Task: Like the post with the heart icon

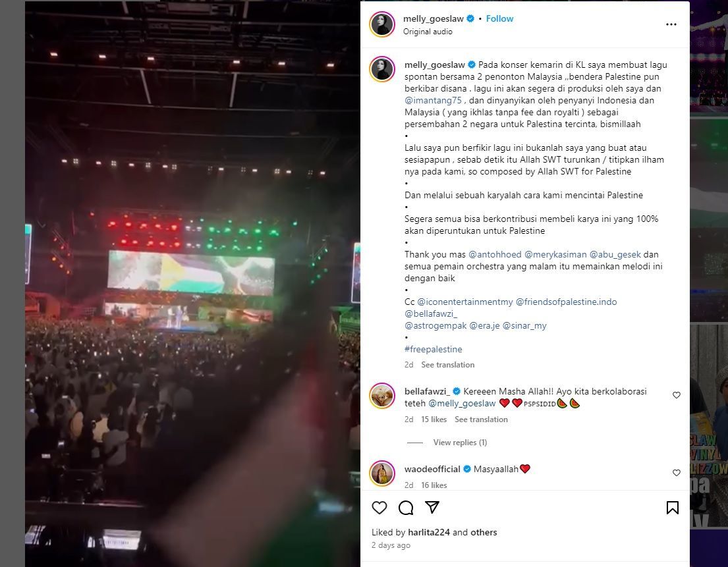Action: pos(379,508)
